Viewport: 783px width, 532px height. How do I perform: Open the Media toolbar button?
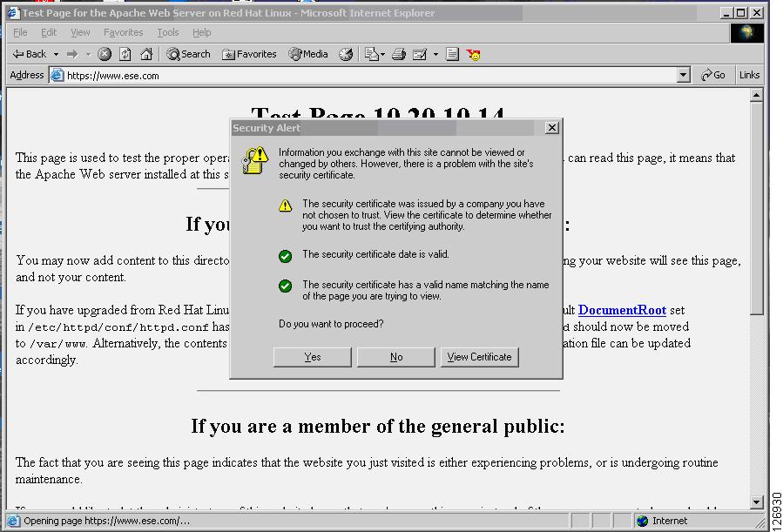pyautogui.click(x=308, y=54)
